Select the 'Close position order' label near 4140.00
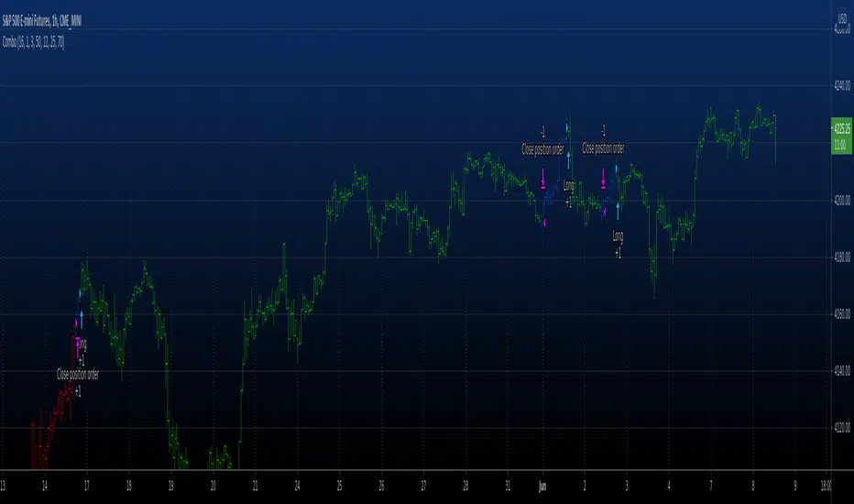 click(x=78, y=375)
